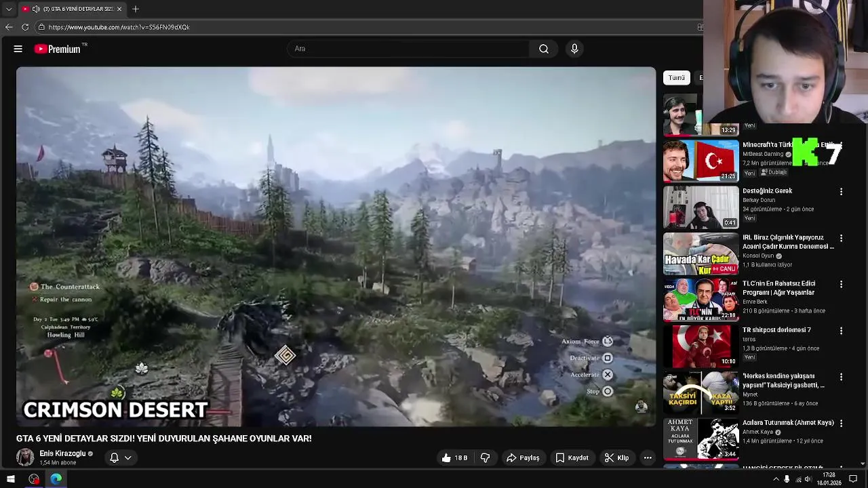Click Emre Berk channel name

755,302
